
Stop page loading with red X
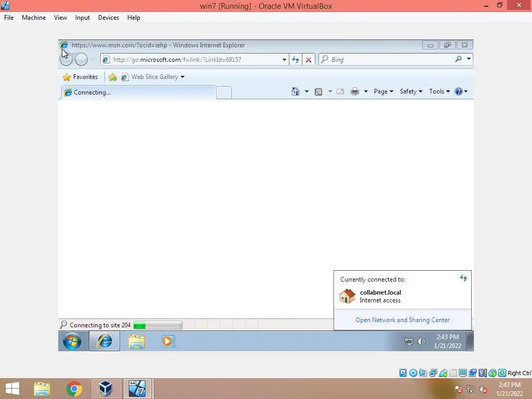[309, 60]
